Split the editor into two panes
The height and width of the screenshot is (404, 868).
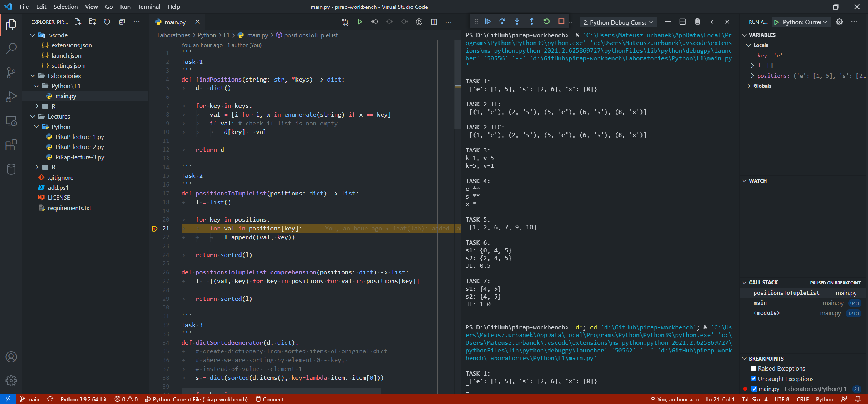[434, 22]
